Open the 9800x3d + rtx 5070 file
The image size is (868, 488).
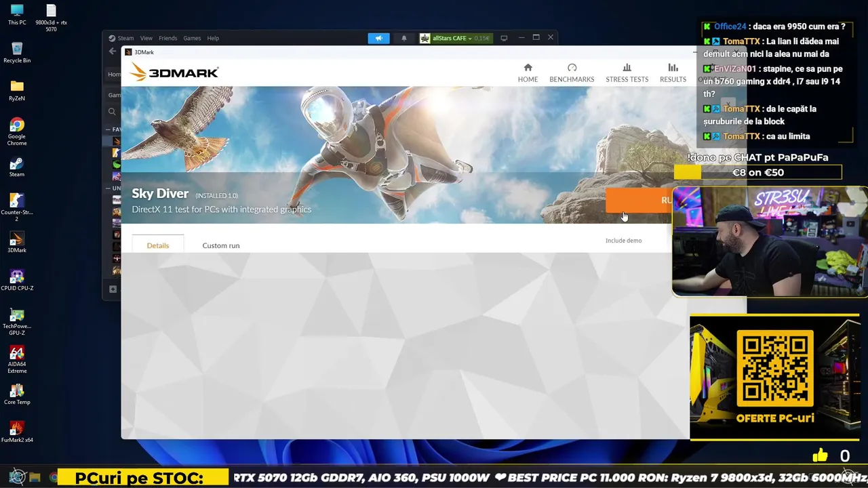coord(51,18)
